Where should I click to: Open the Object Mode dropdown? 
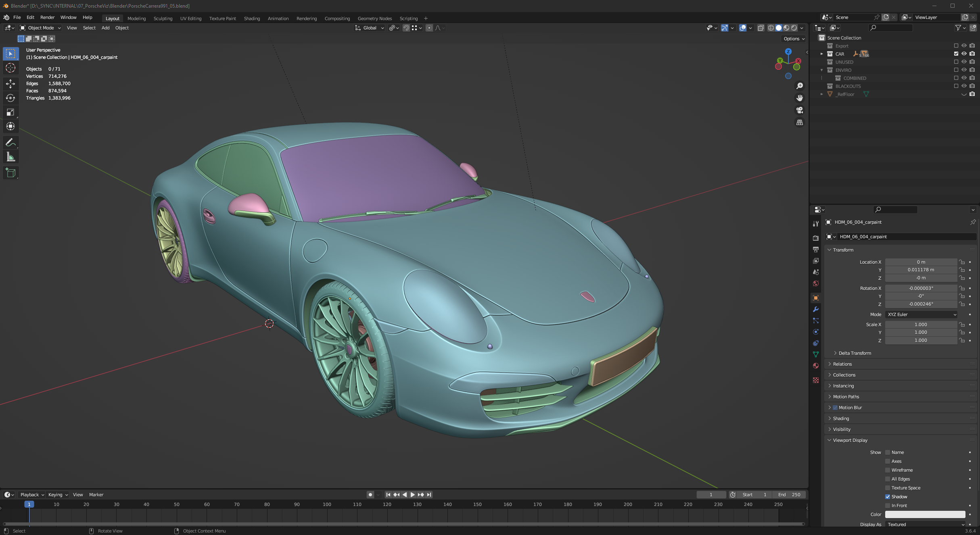coord(40,28)
